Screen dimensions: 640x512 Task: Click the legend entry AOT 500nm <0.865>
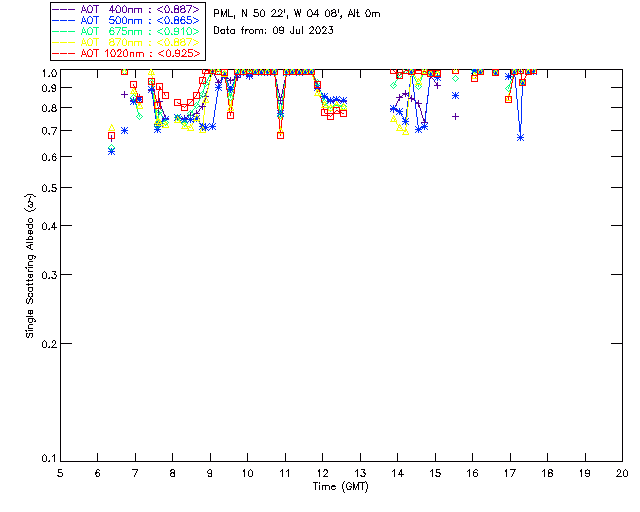point(127,20)
